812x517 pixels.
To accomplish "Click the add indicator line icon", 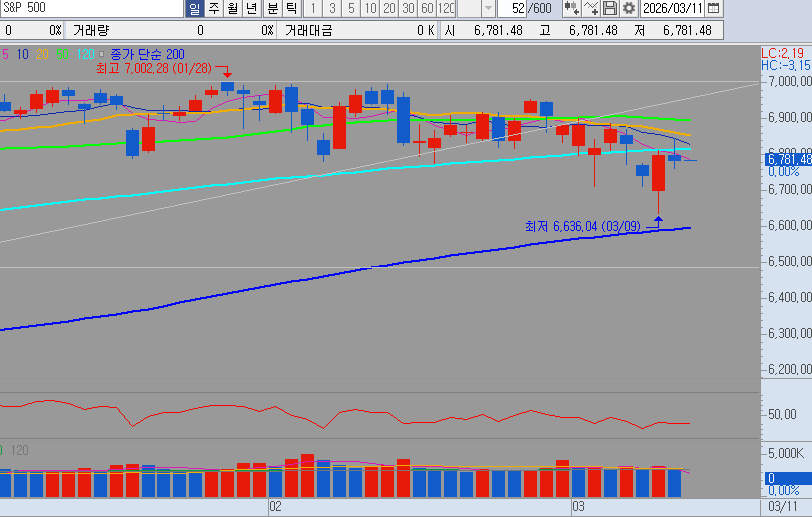I will point(591,8).
